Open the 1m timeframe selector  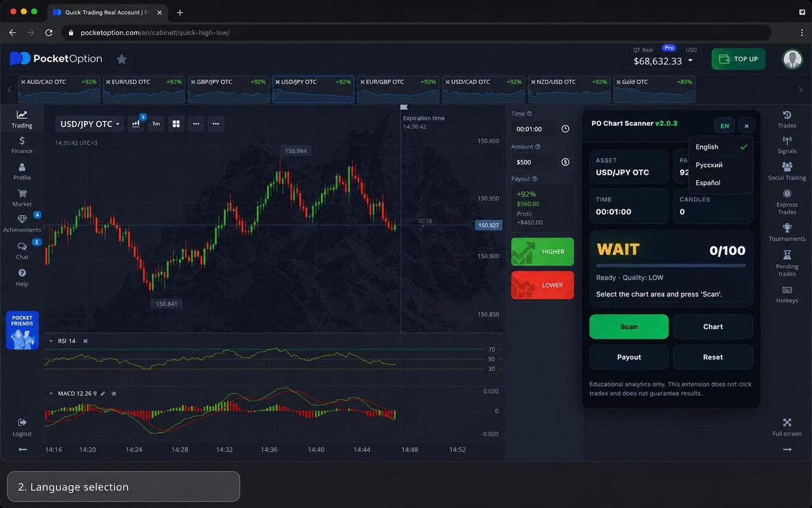(156, 124)
